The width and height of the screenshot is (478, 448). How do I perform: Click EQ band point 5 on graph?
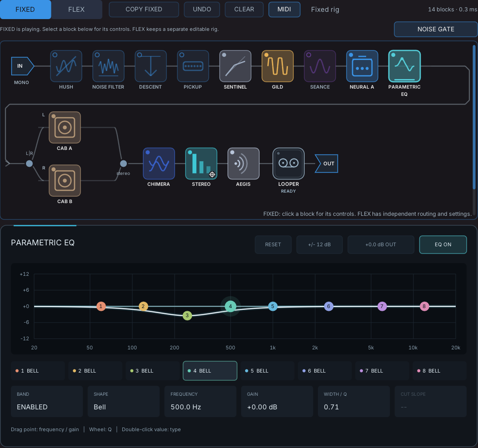coord(273,306)
